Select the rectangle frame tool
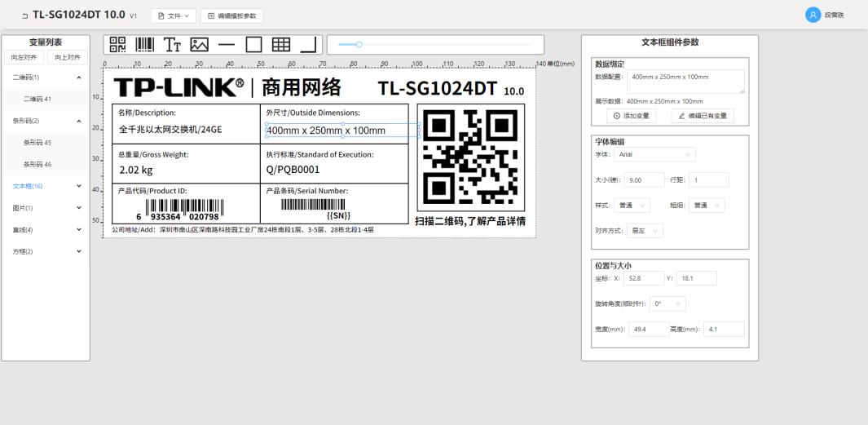This screenshot has height=425, width=868. [x=253, y=44]
